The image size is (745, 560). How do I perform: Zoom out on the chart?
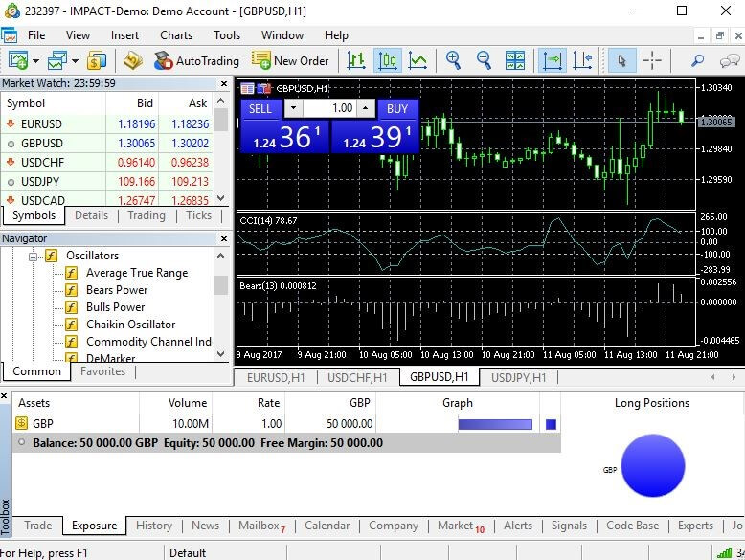484,60
